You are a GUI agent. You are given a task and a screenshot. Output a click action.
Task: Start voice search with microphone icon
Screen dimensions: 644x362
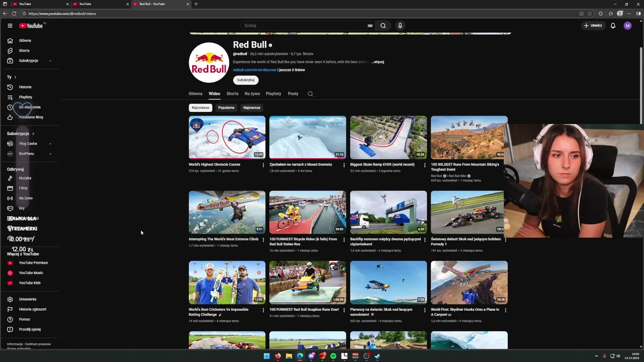point(400,26)
